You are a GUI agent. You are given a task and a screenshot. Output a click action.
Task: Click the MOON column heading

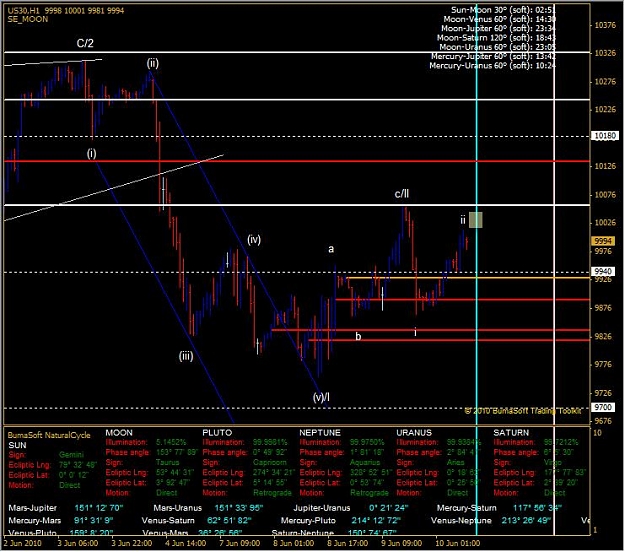tap(119, 433)
